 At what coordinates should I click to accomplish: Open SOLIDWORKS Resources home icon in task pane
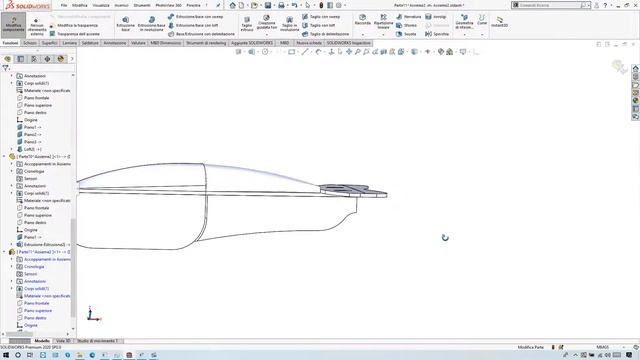click(636, 69)
